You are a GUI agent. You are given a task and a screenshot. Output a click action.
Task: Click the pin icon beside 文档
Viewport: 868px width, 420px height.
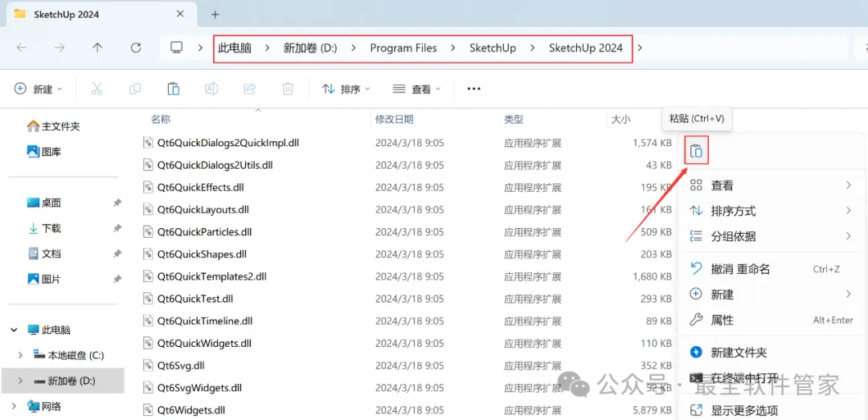[117, 254]
